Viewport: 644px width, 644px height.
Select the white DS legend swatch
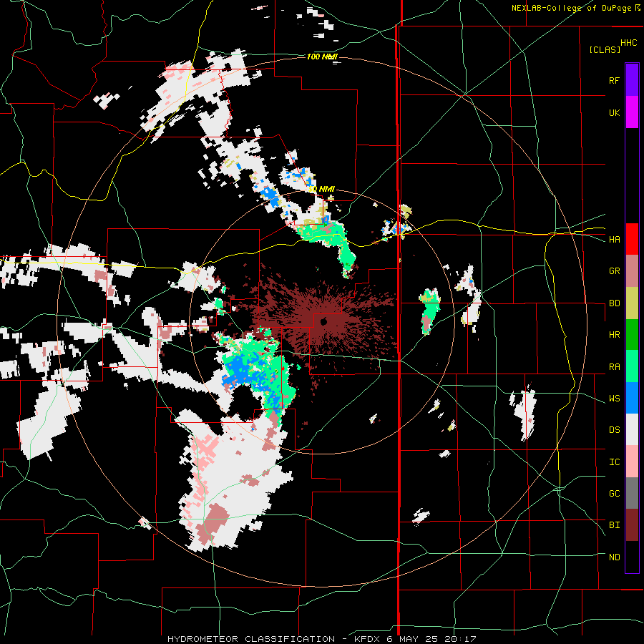tap(632, 430)
